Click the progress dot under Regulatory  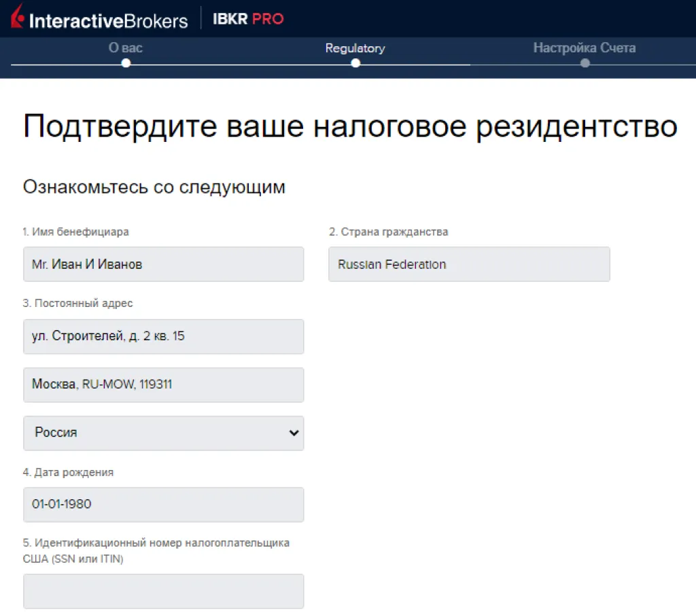[355, 63]
